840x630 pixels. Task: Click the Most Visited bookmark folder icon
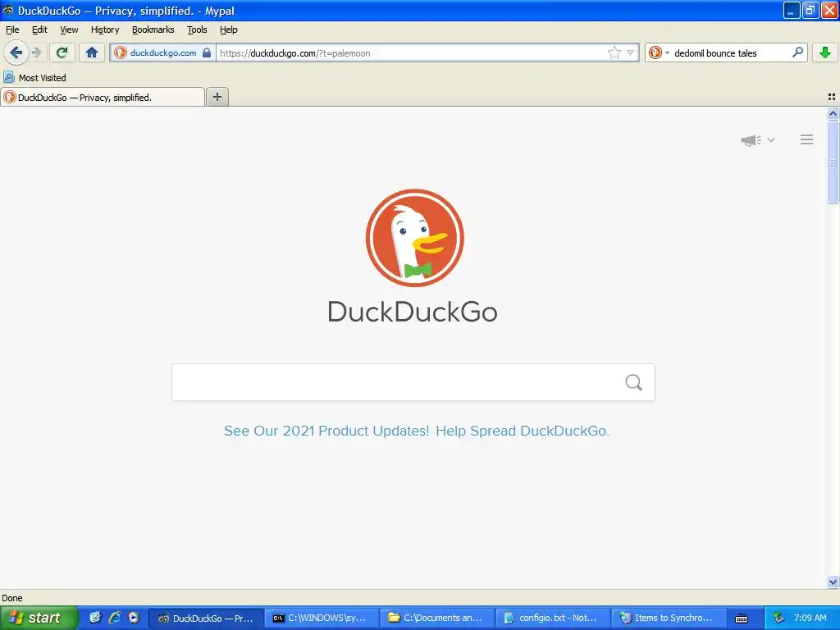pos(8,78)
